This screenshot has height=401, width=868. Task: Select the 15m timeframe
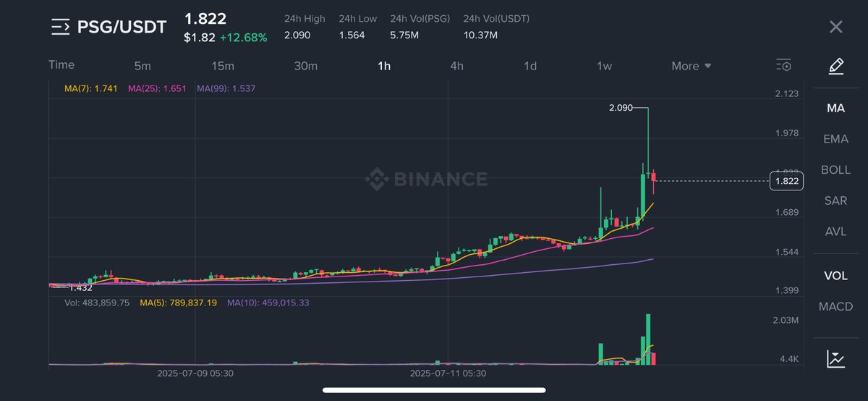point(223,66)
